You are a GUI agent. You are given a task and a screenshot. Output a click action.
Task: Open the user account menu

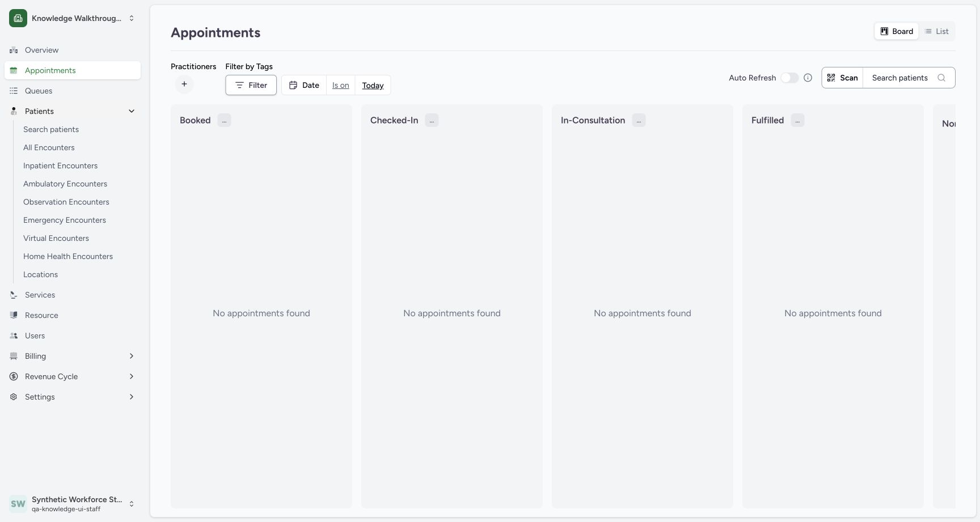[x=73, y=504]
